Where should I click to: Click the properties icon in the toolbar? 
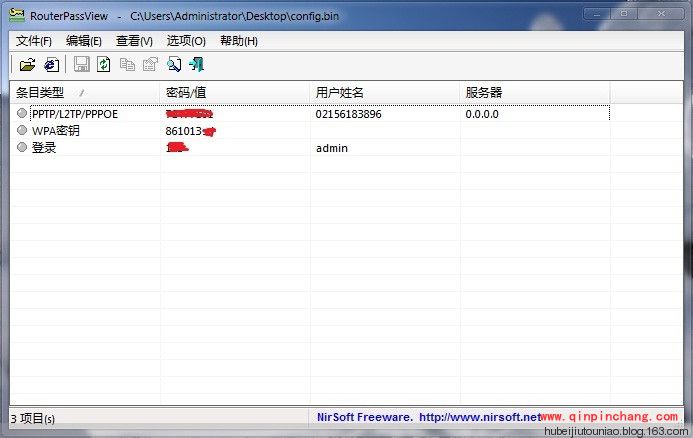point(150,65)
